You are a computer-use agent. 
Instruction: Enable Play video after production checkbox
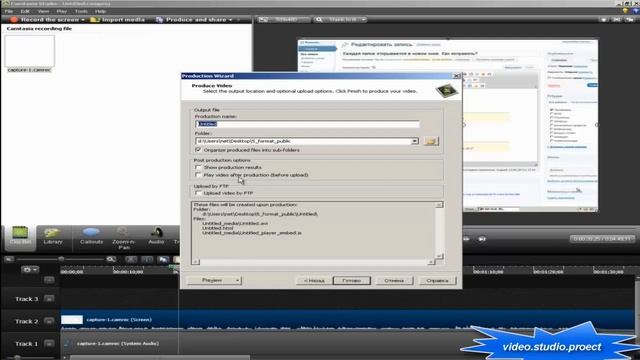point(198,175)
